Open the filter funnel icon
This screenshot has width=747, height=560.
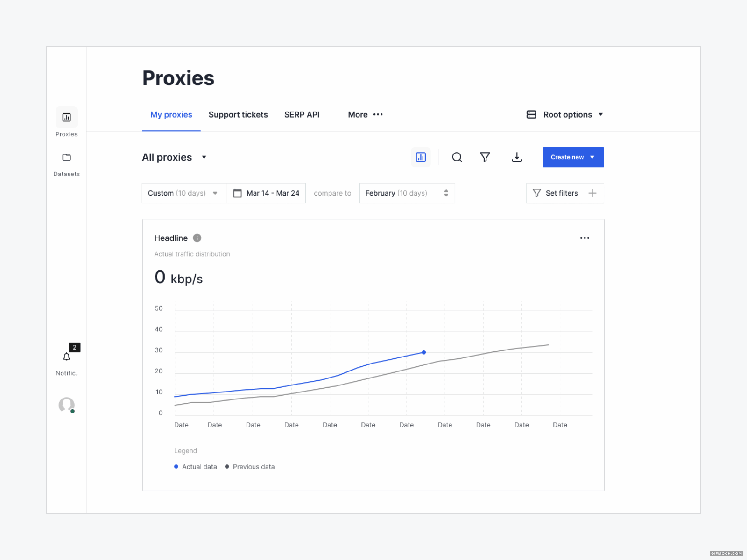(485, 157)
